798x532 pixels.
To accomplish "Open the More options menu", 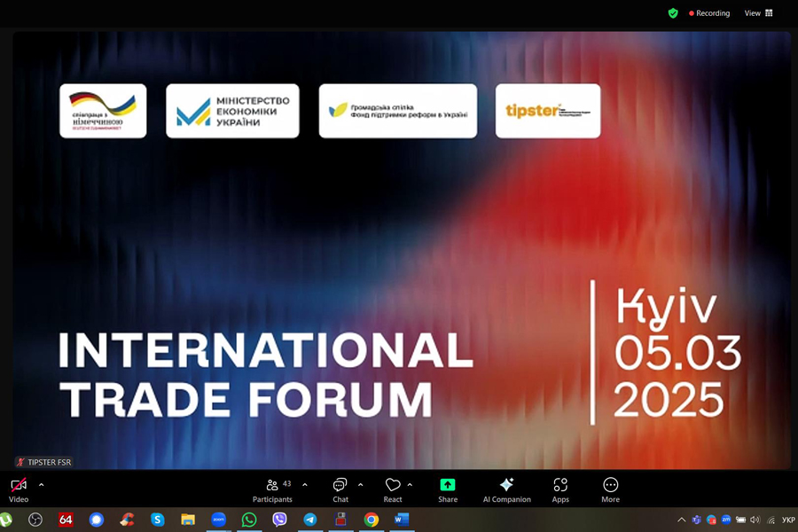I will (x=610, y=490).
